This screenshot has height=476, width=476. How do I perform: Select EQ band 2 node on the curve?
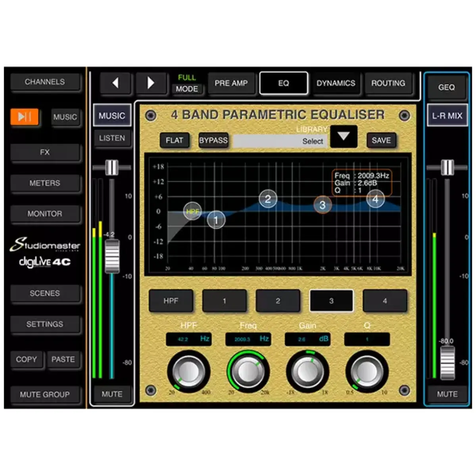pos(268,200)
